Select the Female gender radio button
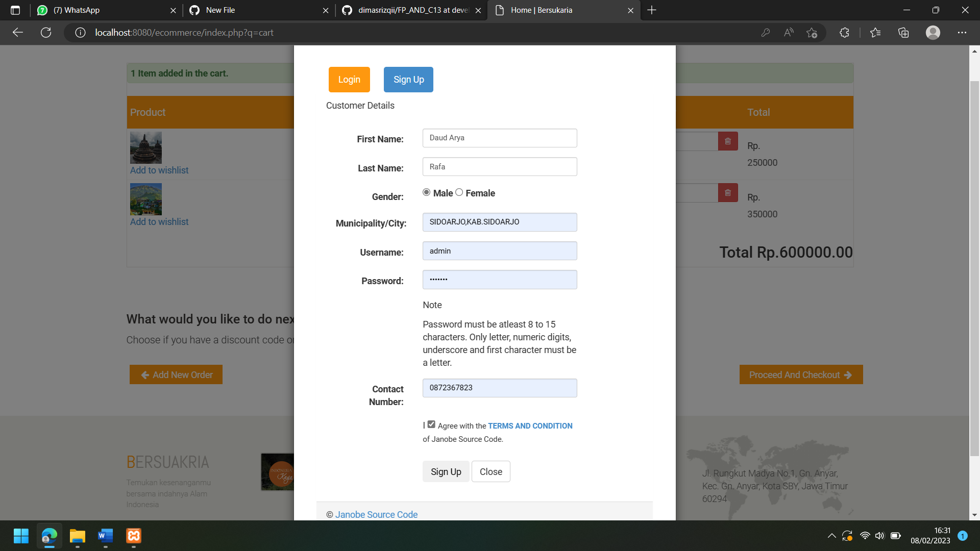This screenshot has width=980, height=551. pyautogui.click(x=459, y=192)
